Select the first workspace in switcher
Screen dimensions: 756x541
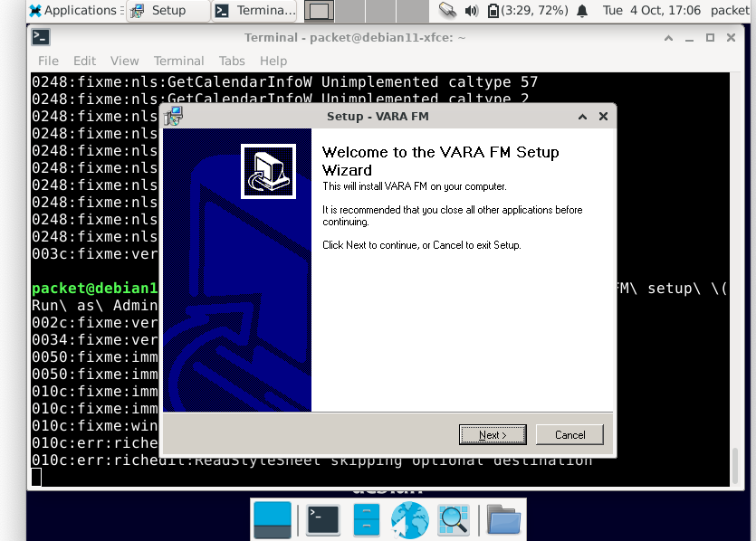[319, 11]
